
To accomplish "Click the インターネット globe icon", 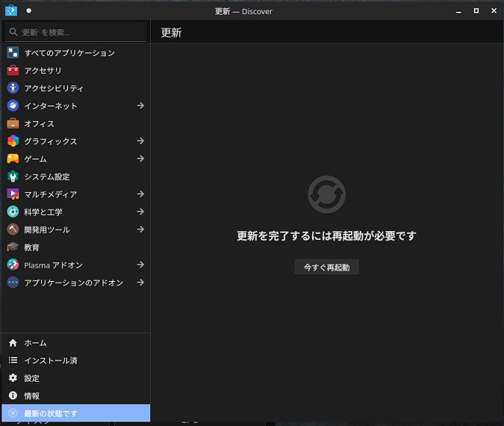I will point(13,106).
